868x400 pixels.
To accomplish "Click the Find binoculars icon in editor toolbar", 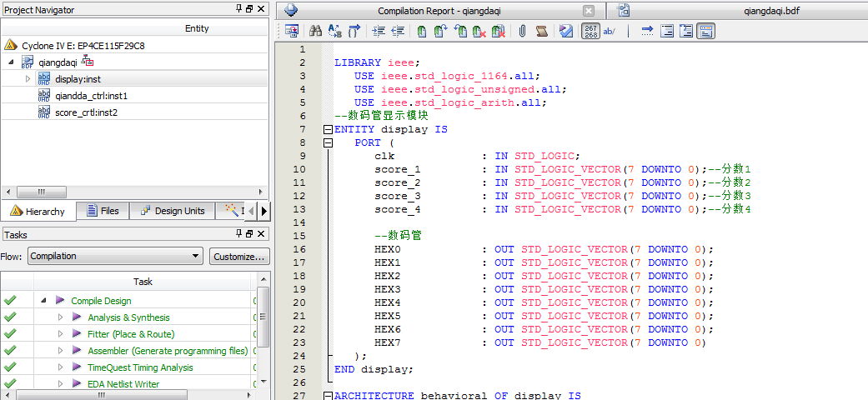I will [316, 32].
